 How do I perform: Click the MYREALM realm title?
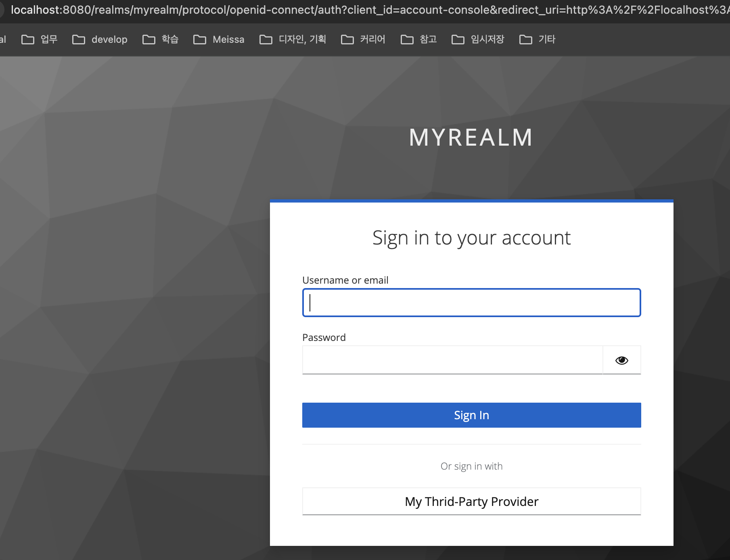tap(471, 138)
